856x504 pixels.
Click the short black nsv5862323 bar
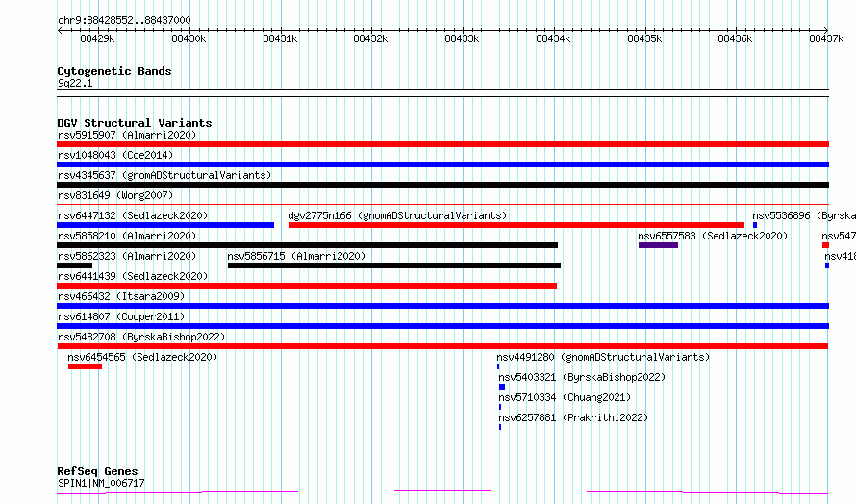(74, 265)
